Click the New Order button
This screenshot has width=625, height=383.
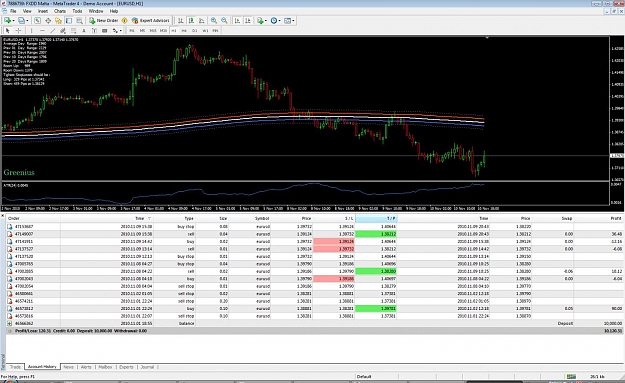(103, 20)
